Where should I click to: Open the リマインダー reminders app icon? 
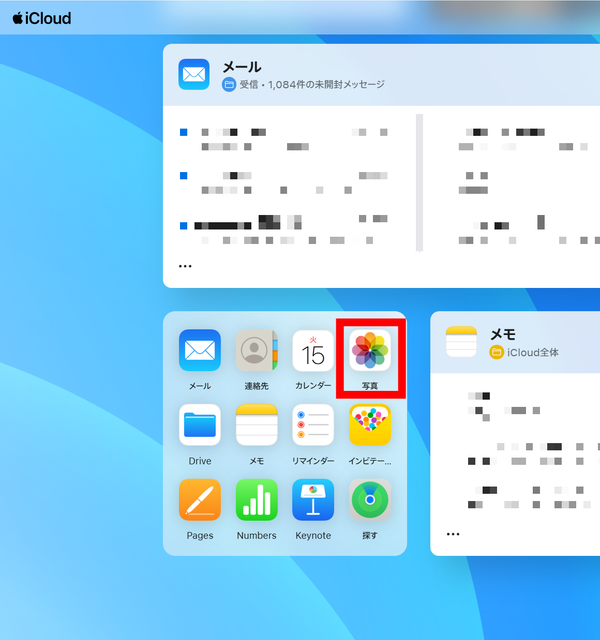point(313,425)
